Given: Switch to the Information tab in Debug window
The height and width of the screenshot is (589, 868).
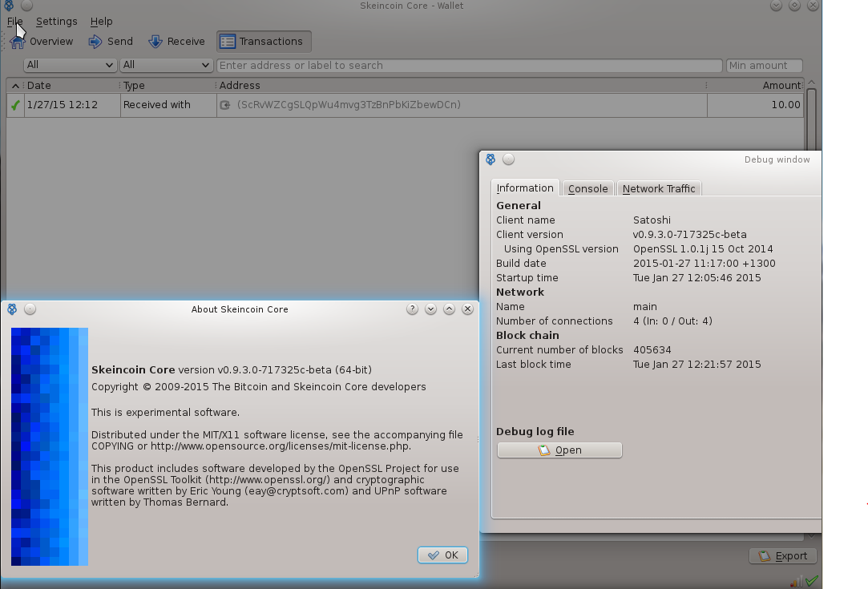Looking at the screenshot, I should 525,188.
